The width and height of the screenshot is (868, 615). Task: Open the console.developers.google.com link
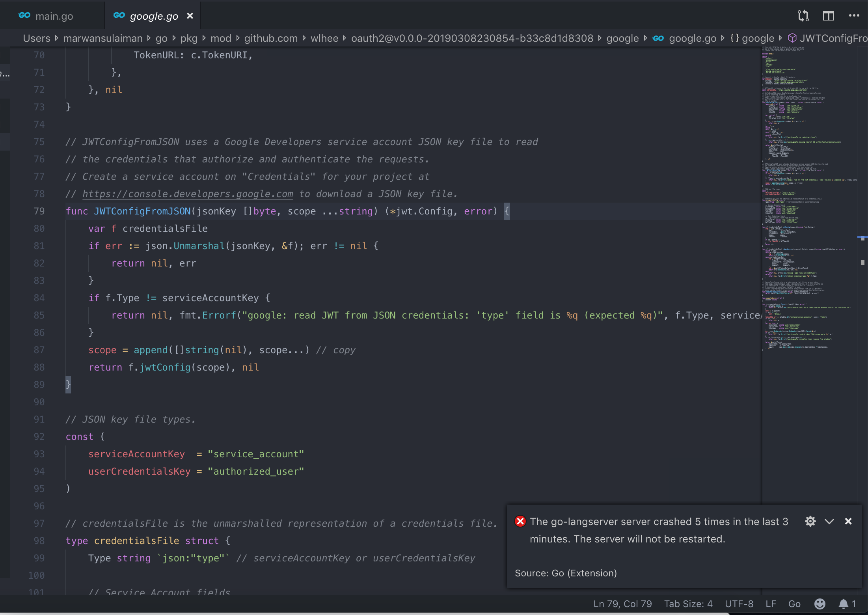click(x=187, y=194)
